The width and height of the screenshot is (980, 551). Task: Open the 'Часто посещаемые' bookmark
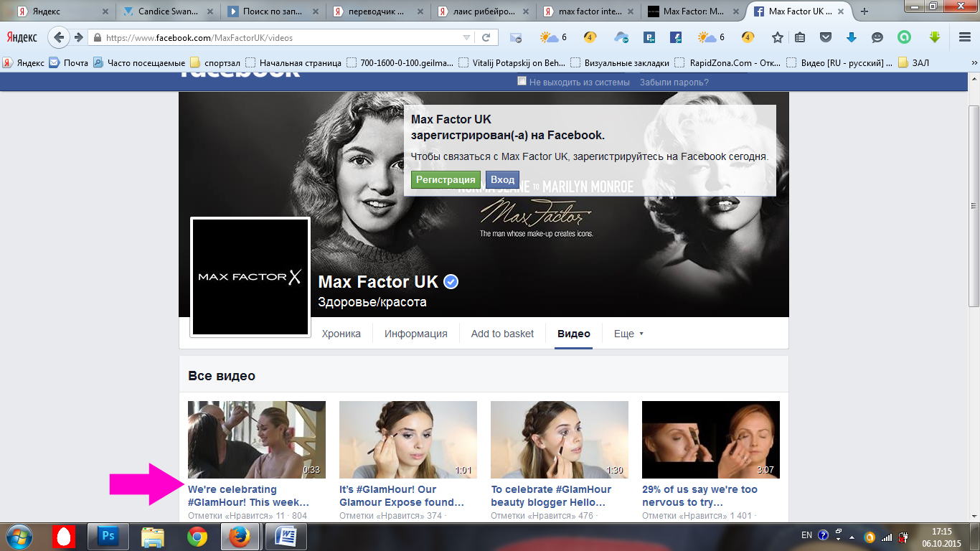coord(139,63)
